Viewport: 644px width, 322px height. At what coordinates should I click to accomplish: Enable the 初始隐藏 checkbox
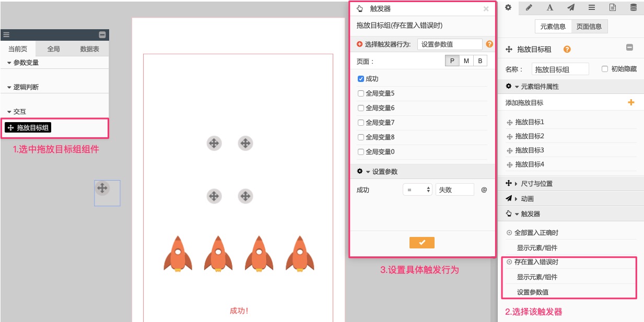tap(605, 69)
